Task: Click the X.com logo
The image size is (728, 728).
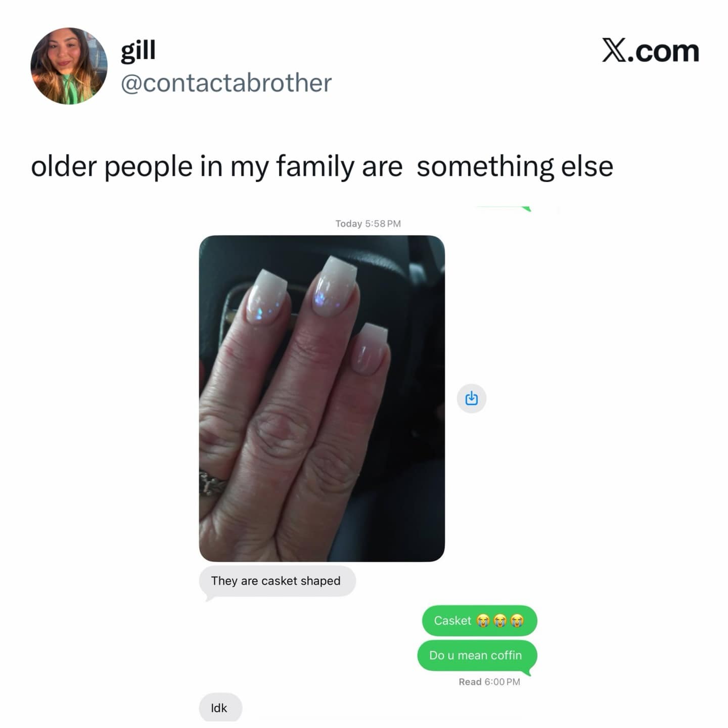Action: tap(650, 51)
